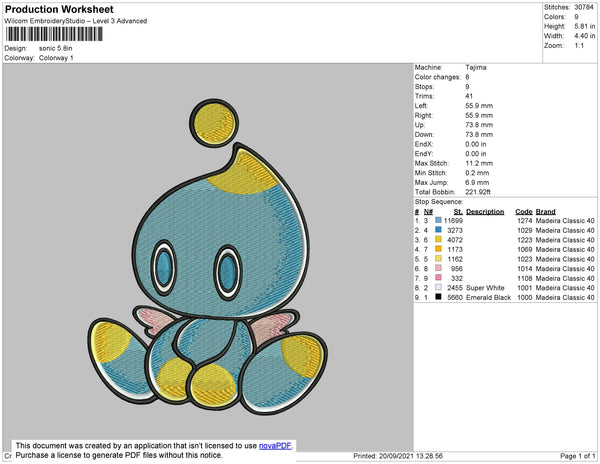The width and height of the screenshot is (600, 464).
Task: Select the light pink 1014 thread swatch
Action: (x=438, y=268)
